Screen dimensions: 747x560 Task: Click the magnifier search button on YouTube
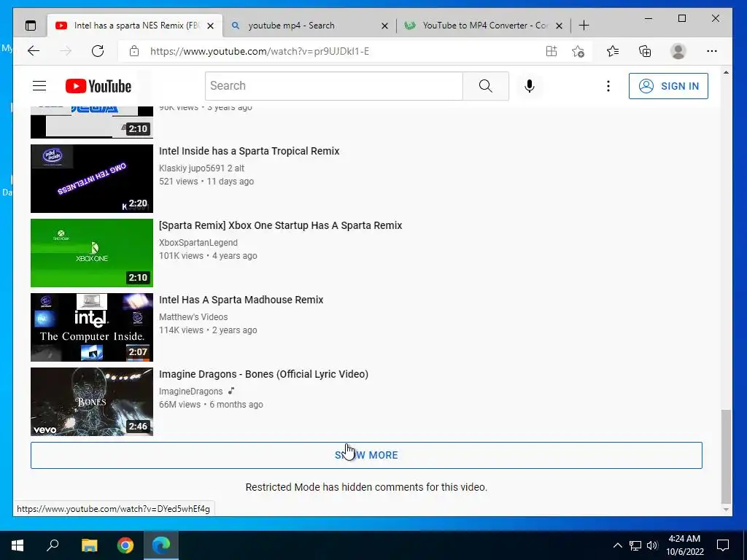[485, 86]
